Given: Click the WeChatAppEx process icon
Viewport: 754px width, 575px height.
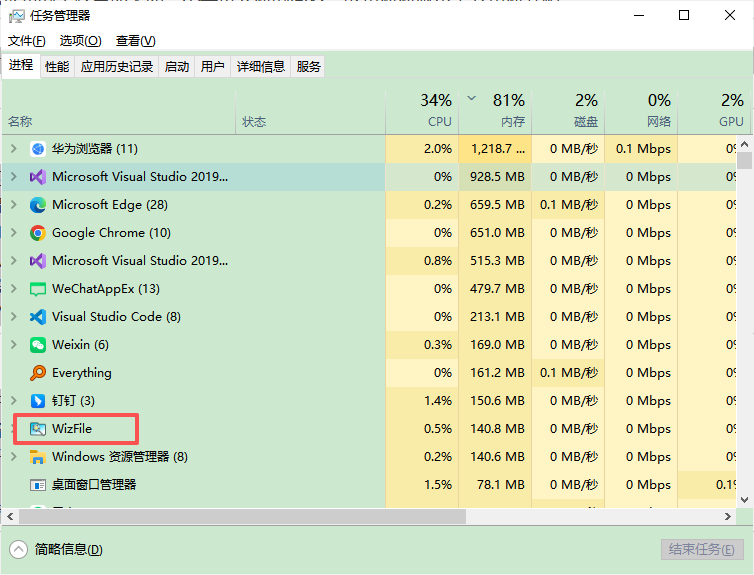Looking at the screenshot, I should pyautogui.click(x=38, y=289).
